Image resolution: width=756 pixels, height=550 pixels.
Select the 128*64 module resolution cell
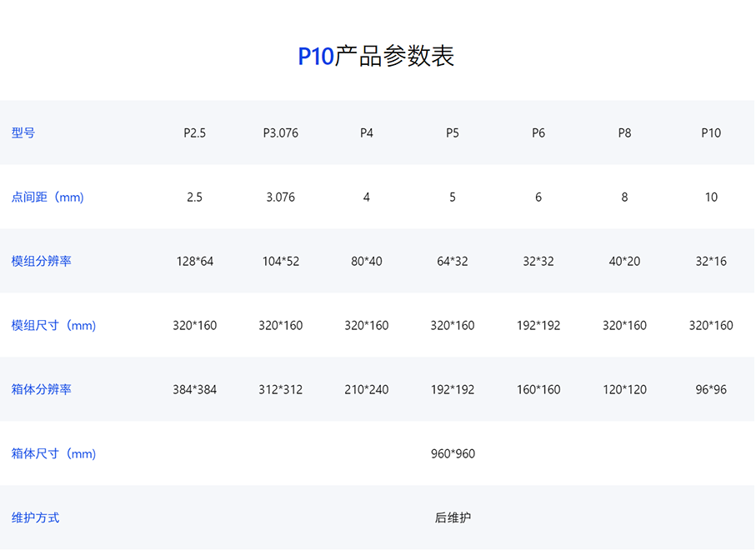point(195,261)
